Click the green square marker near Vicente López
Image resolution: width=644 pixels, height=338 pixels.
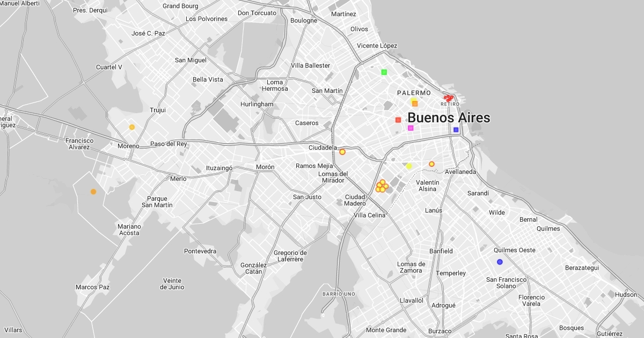click(x=384, y=72)
